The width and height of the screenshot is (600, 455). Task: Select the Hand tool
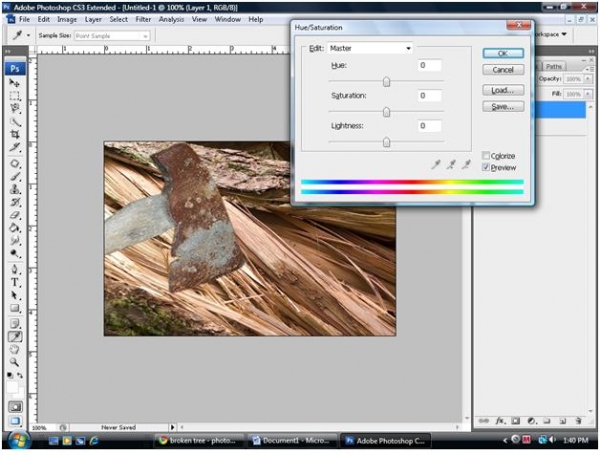15,349
